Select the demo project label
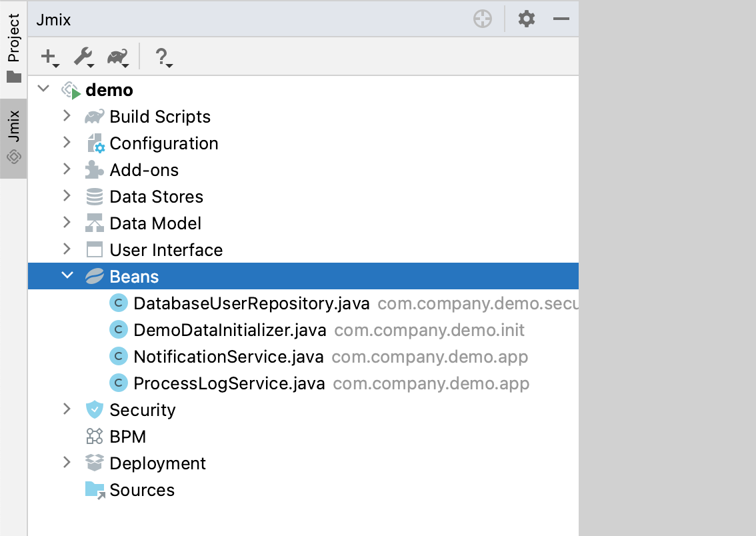The image size is (756, 536). [x=109, y=90]
